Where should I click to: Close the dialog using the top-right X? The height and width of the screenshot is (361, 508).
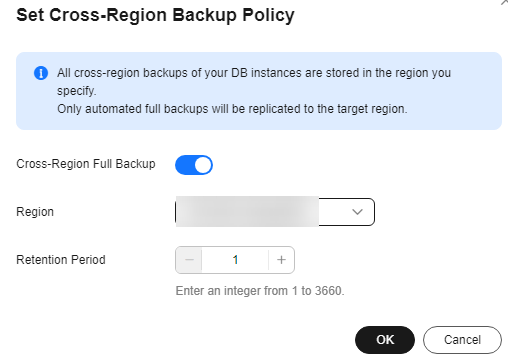(x=504, y=2)
